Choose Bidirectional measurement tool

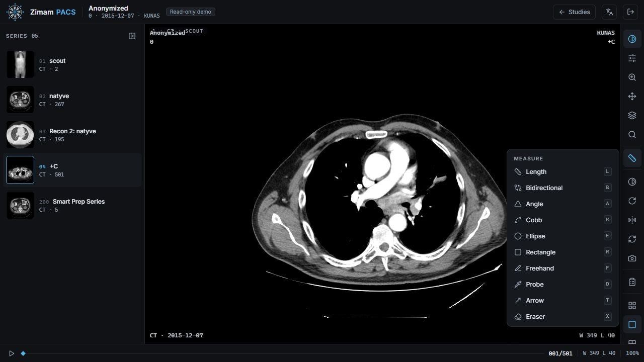click(562, 188)
